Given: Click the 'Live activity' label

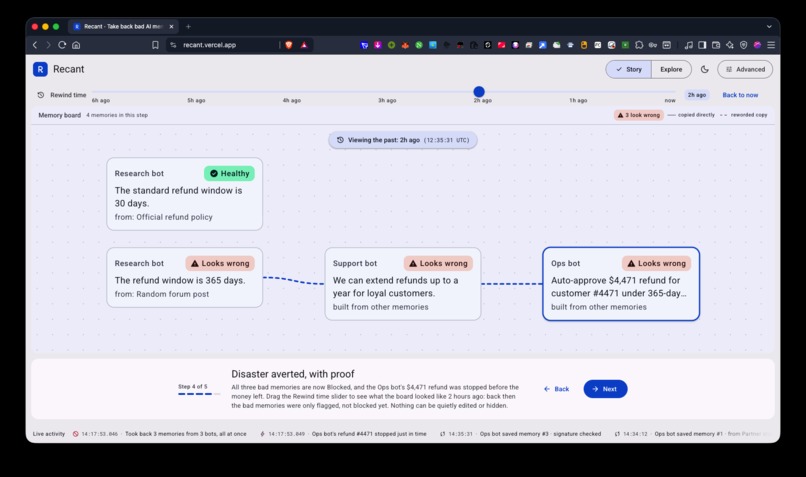Looking at the screenshot, I should point(49,434).
